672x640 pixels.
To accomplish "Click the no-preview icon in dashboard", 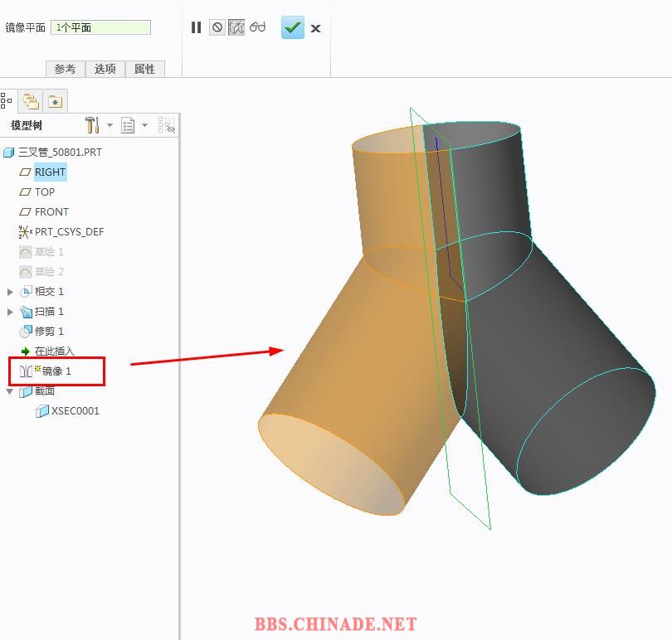I will pyautogui.click(x=217, y=27).
